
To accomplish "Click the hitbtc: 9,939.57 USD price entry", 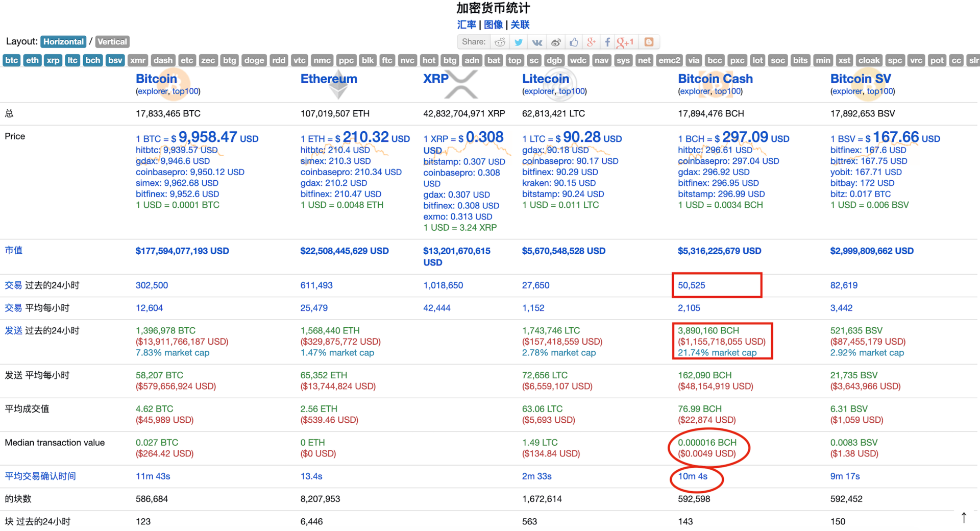I will (177, 150).
